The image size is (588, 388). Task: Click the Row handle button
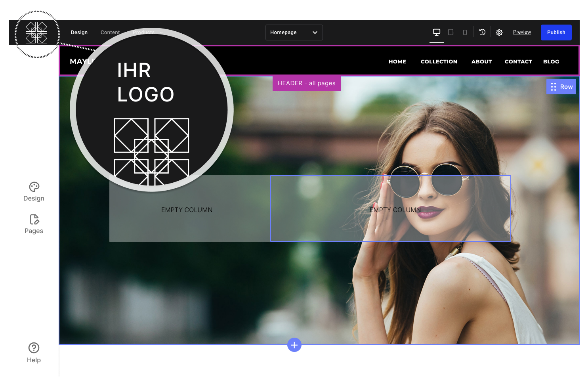561,87
